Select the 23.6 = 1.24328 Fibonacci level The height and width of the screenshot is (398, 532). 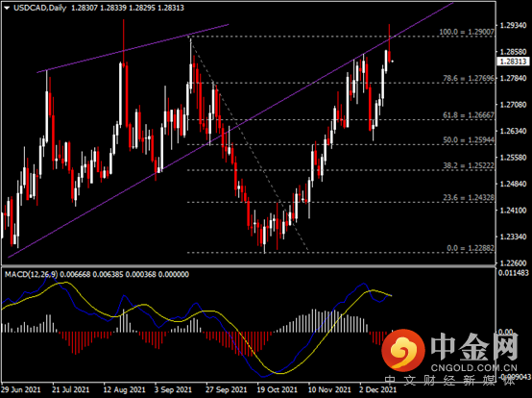tap(469, 198)
